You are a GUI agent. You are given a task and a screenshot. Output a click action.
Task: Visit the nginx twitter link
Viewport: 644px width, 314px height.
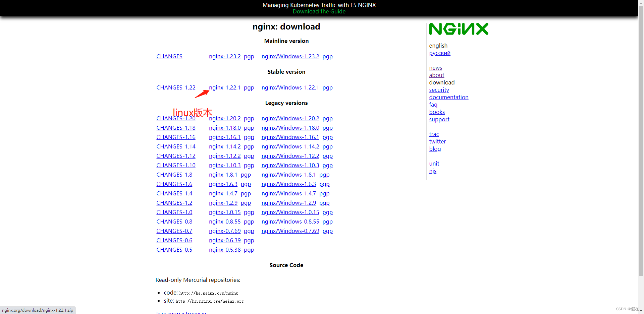[437, 141]
